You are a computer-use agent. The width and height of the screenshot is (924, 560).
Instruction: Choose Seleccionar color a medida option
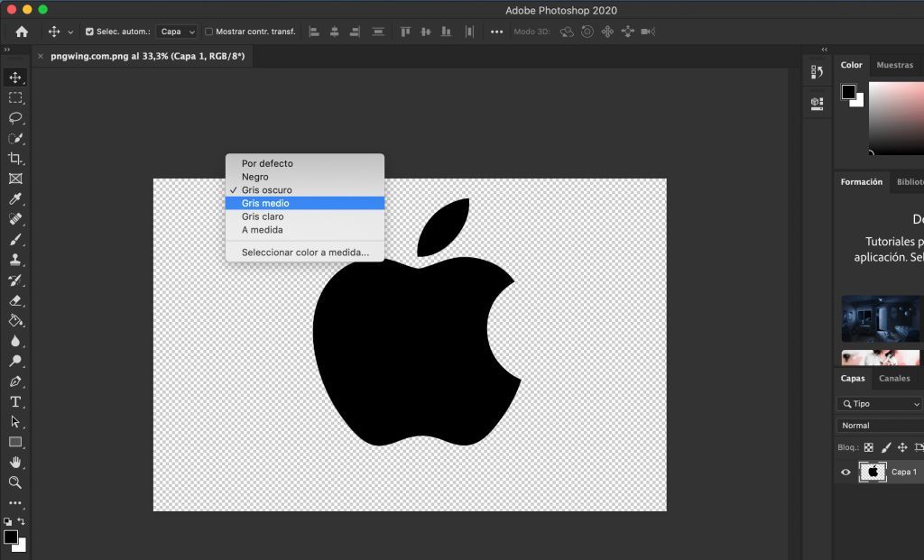click(x=305, y=252)
